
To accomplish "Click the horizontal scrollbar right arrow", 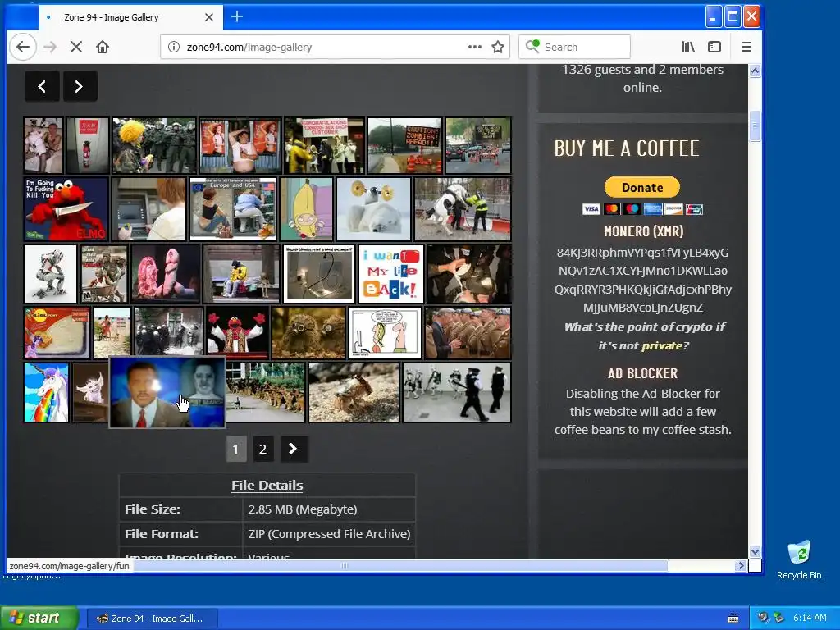I will 741,565.
